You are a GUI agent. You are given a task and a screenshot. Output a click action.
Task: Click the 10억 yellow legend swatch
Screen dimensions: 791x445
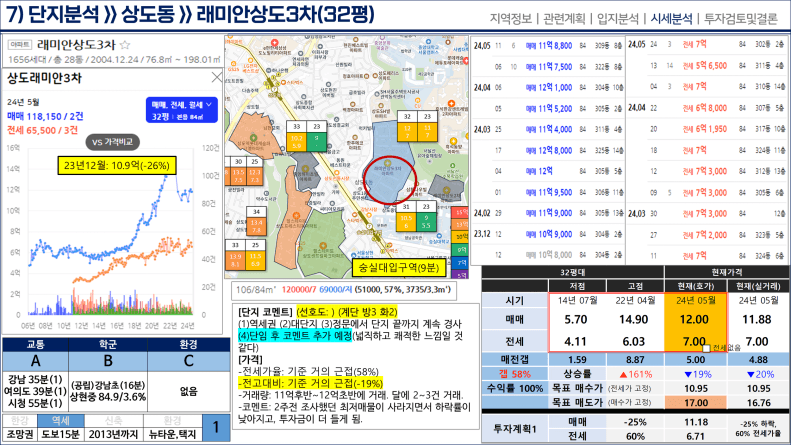[460, 237]
